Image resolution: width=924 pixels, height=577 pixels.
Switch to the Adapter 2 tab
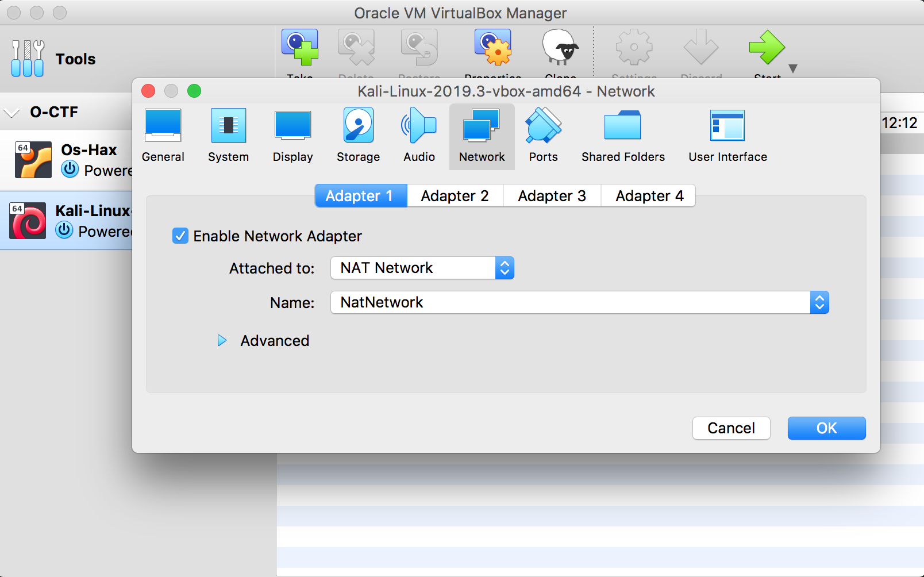455,196
